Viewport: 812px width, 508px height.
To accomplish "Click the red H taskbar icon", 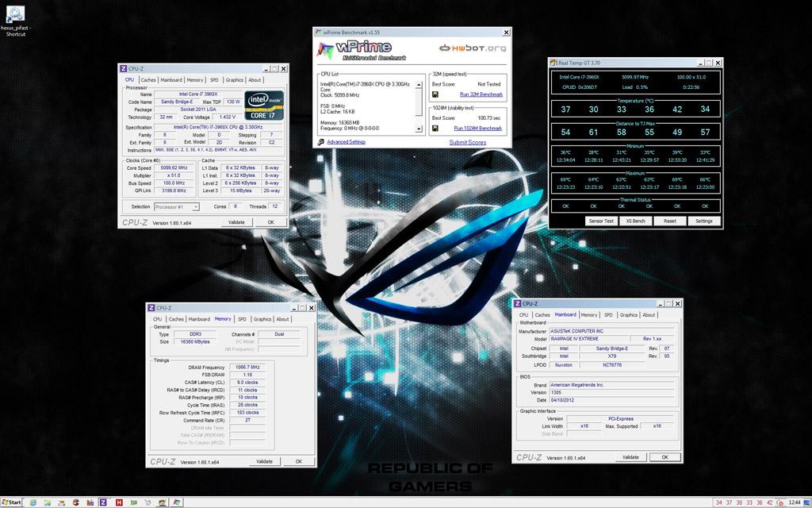I will (119, 502).
